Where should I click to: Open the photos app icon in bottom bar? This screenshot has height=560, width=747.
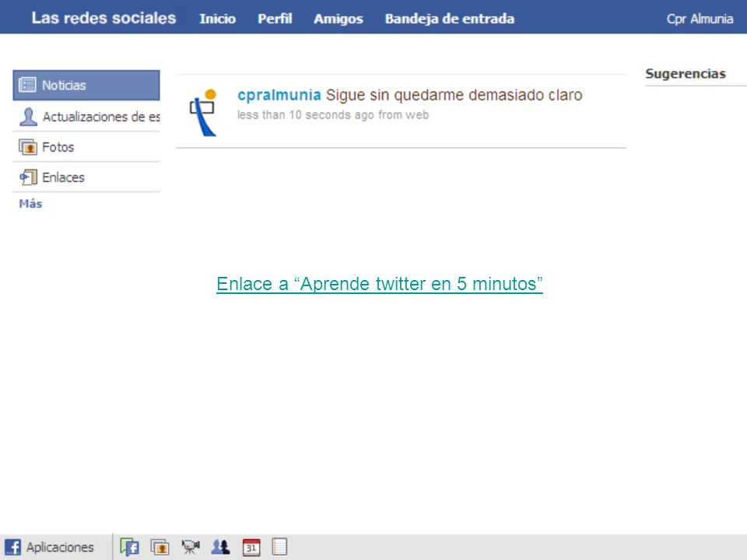(x=160, y=547)
